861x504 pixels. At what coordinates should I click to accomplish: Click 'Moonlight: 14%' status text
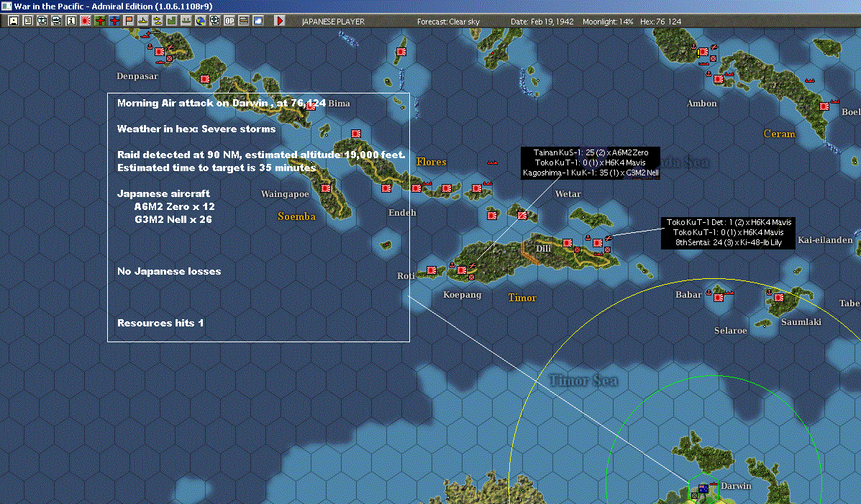pyautogui.click(x=608, y=22)
